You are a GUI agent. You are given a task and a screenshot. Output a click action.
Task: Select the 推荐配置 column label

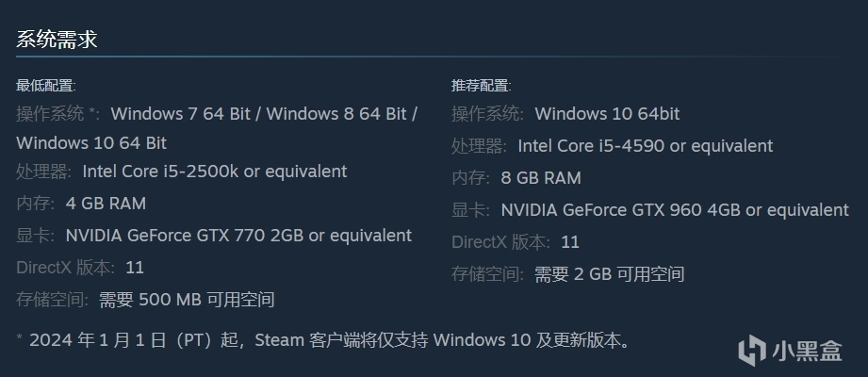coord(482,85)
